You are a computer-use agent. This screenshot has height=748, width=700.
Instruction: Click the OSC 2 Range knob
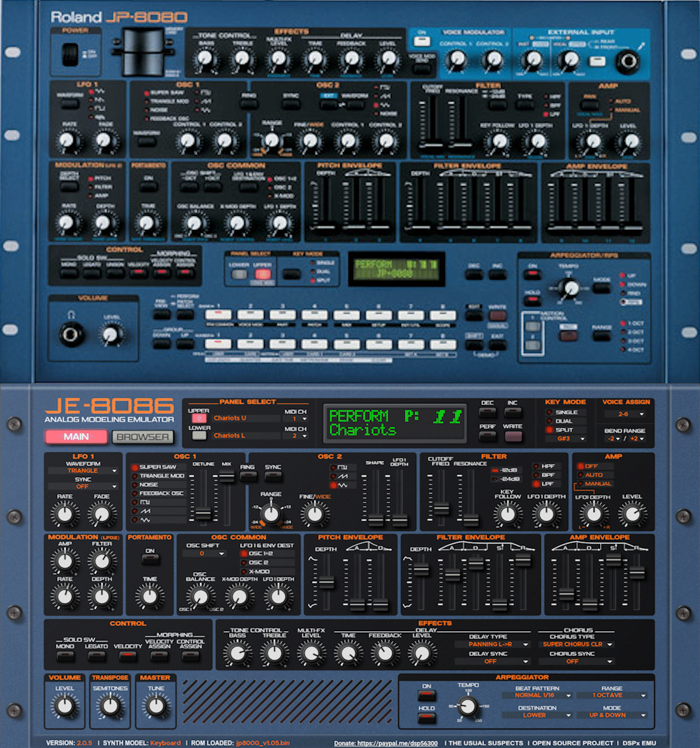click(271, 513)
